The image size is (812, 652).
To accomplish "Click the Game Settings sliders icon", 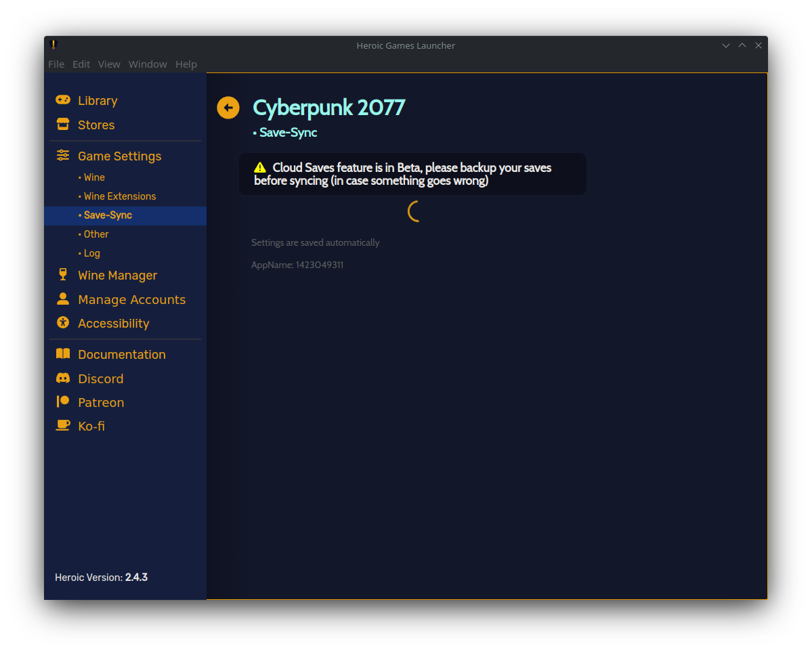I will [62, 155].
